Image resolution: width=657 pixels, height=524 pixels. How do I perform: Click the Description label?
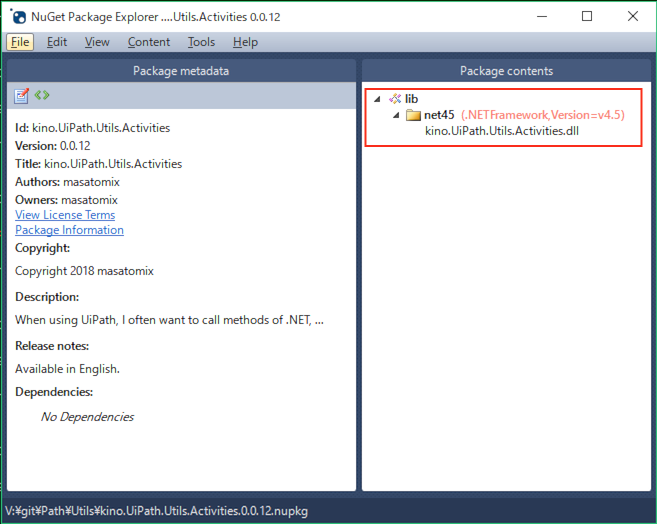(x=47, y=297)
